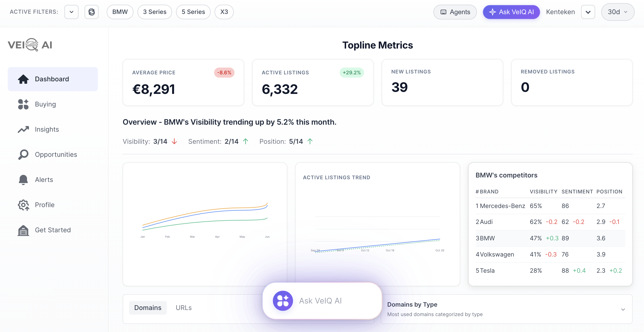Click the VeIQ AI logo in the sidebar
The image size is (644, 332).
pyautogui.click(x=29, y=45)
